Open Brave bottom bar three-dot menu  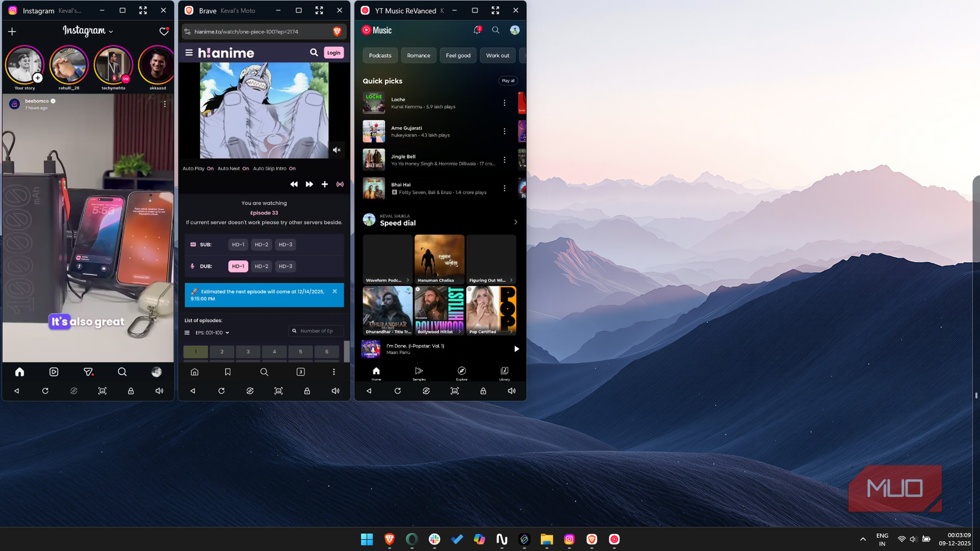point(334,372)
